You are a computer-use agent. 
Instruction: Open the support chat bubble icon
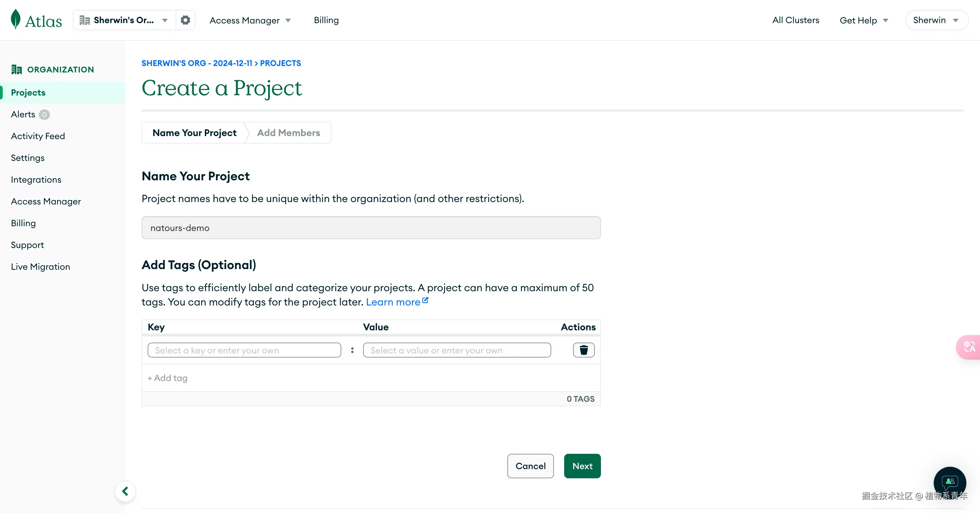[950, 482]
